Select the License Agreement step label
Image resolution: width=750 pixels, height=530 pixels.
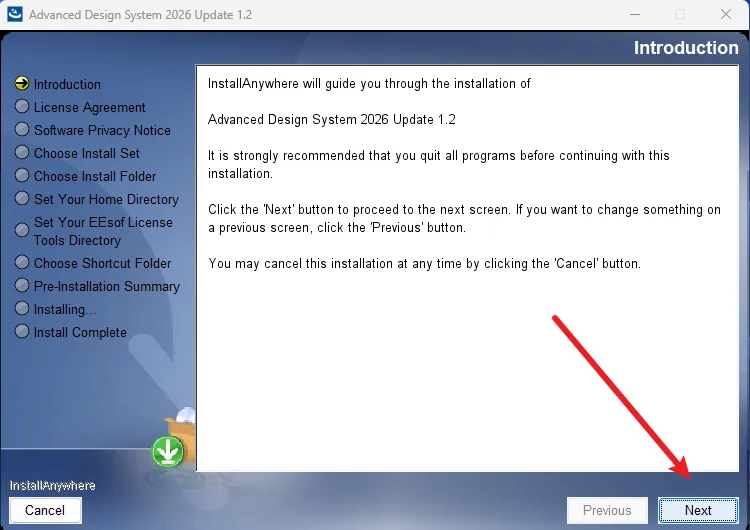(x=89, y=107)
